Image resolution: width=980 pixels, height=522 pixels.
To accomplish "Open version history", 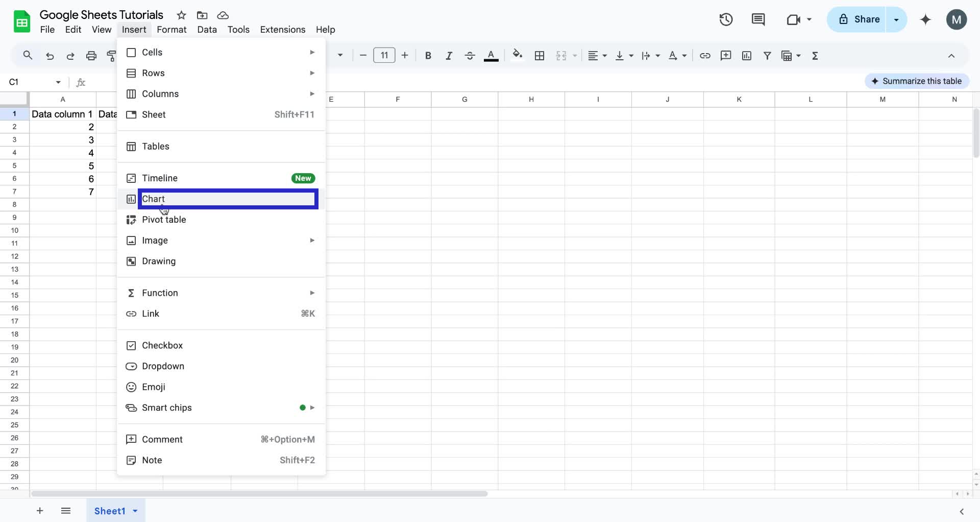I will pyautogui.click(x=726, y=19).
